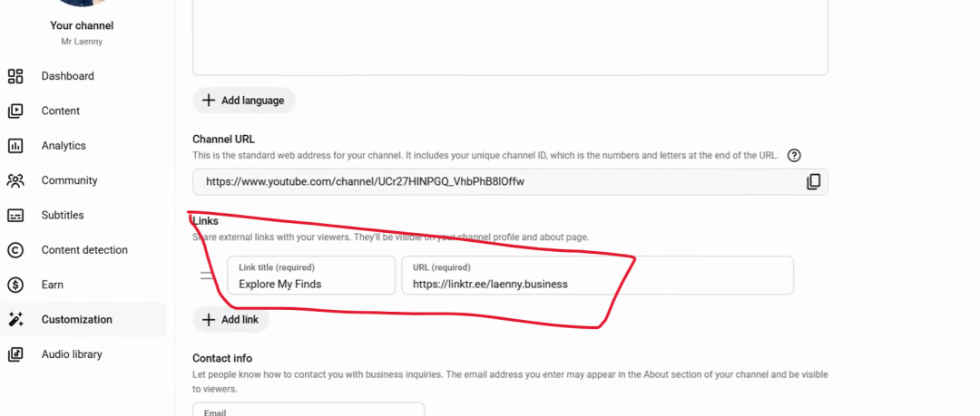Open the Content detection copyright icon

(x=15, y=250)
